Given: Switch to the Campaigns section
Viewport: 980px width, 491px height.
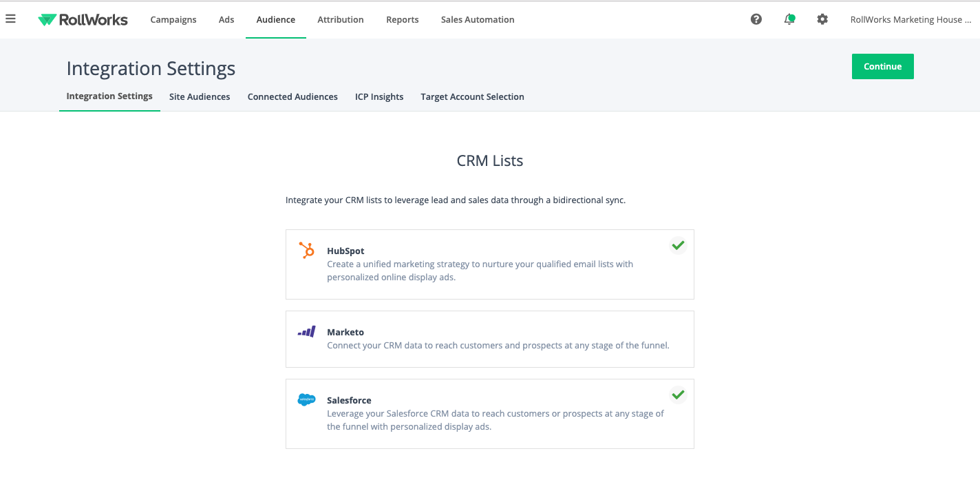Looking at the screenshot, I should tap(173, 19).
